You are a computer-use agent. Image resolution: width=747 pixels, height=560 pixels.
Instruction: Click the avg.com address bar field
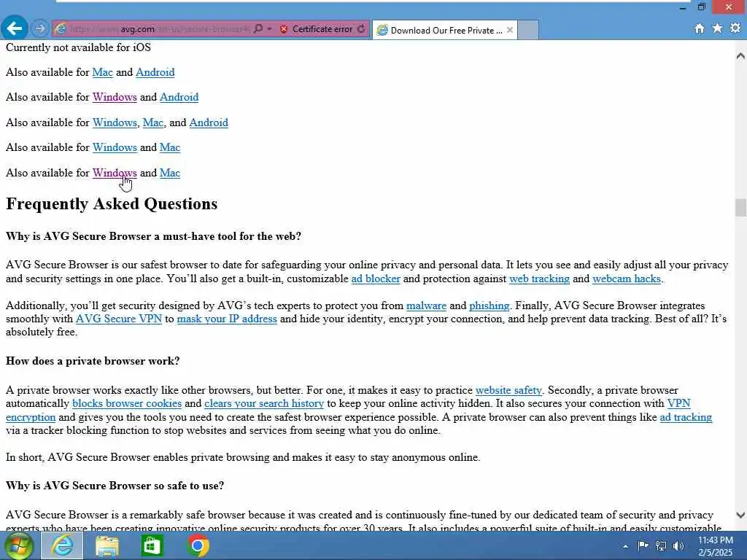click(x=160, y=29)
